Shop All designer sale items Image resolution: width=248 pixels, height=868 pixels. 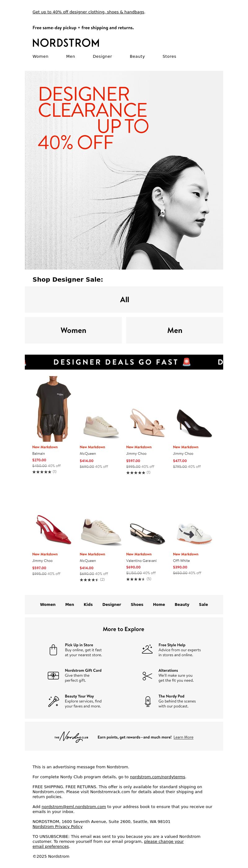point(124,300)
